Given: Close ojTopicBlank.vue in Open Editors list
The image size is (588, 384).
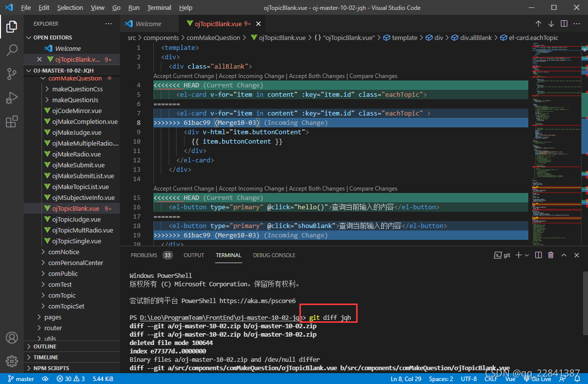Looking at the screenshot, I should pos(39,59).
